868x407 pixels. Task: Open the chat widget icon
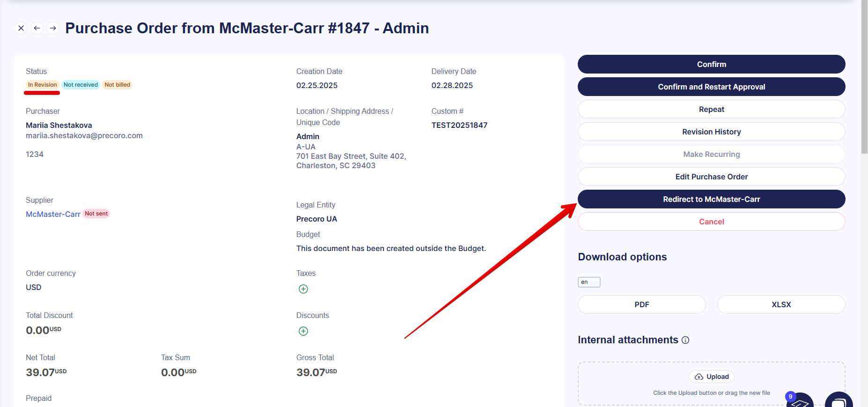(x=838, y=400)
